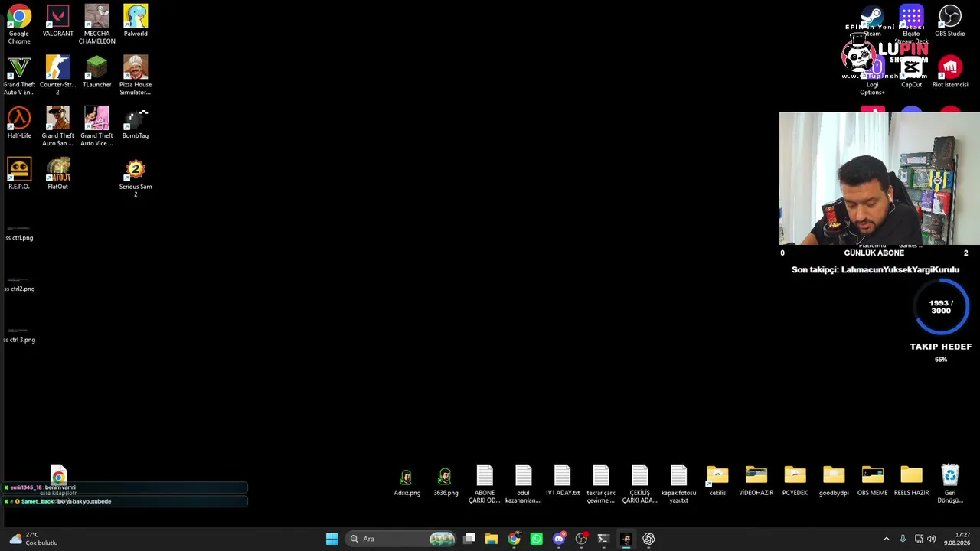This screenshot has height=551, width=980.
Task: Select the Half-Life desktop shortcut
Action: [19, 123]
